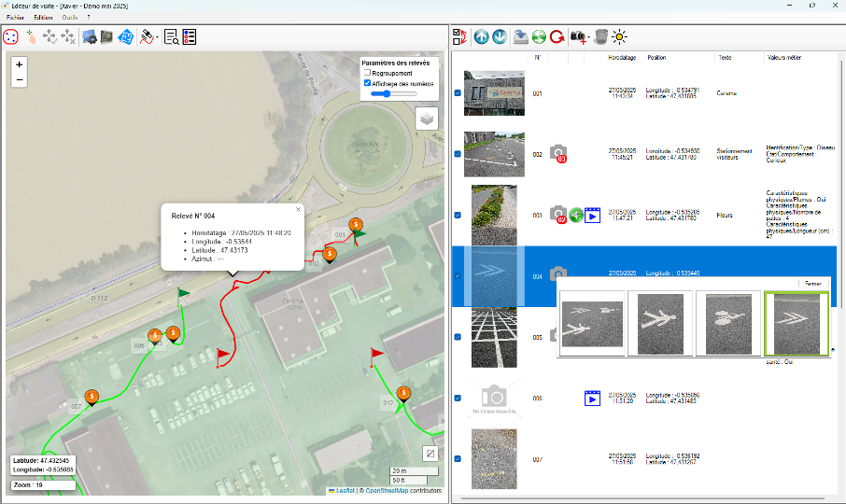Click the green refresh arrows icon

coord(539,37)
